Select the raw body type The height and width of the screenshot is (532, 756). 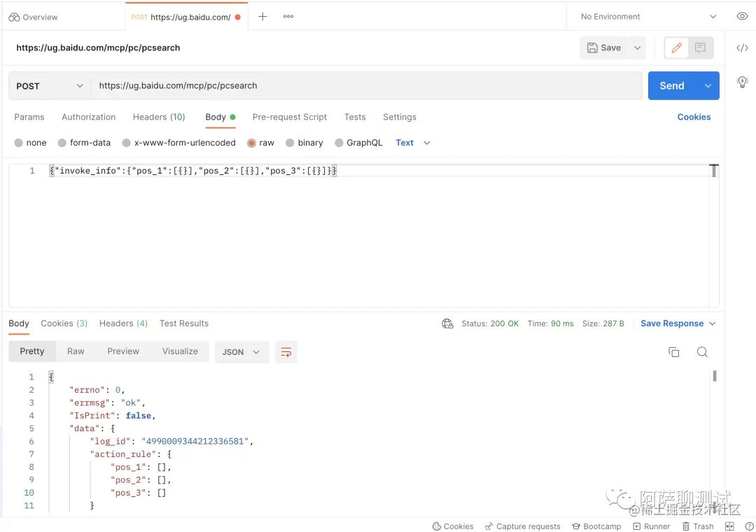[x=261, y=143]
